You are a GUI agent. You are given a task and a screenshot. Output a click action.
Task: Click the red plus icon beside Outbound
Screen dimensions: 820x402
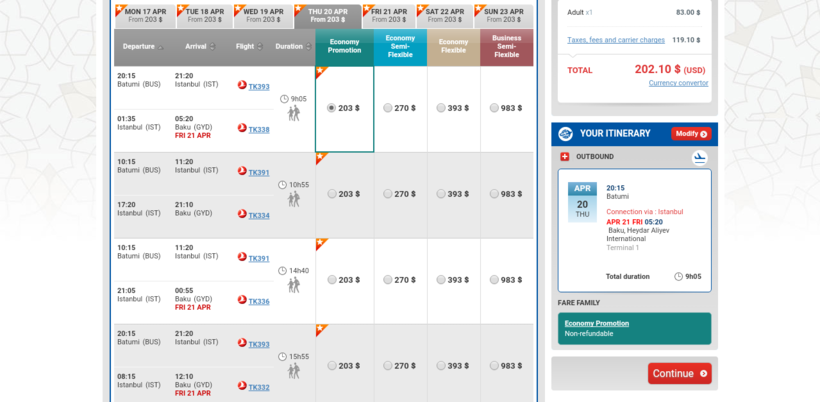[564, 157]
